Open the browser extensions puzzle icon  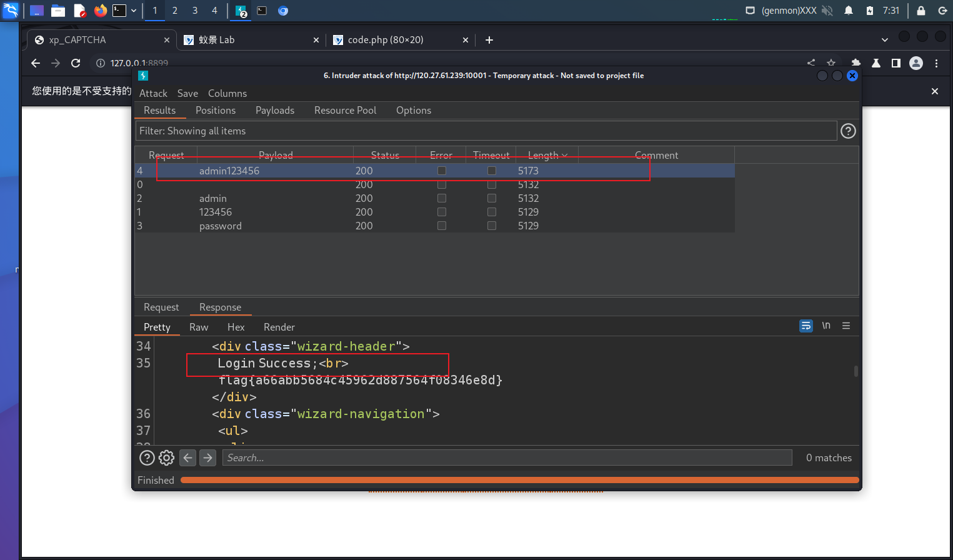856,63
